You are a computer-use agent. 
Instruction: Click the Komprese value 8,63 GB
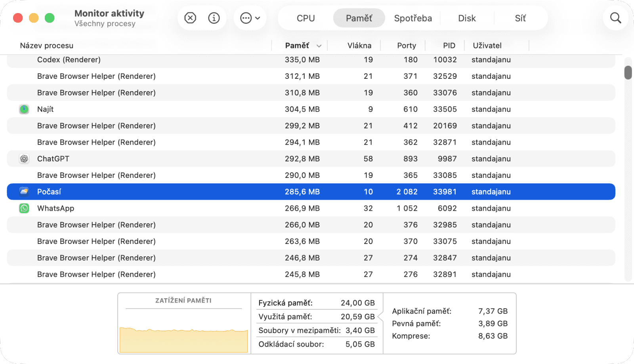pos(493,336)
